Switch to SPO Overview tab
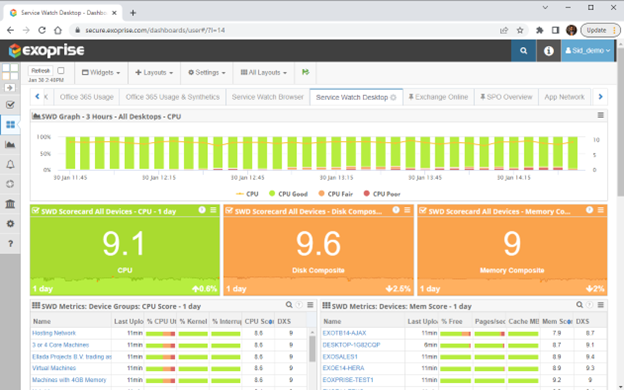This screenshot has height=390, width=624. coord(506,97)
